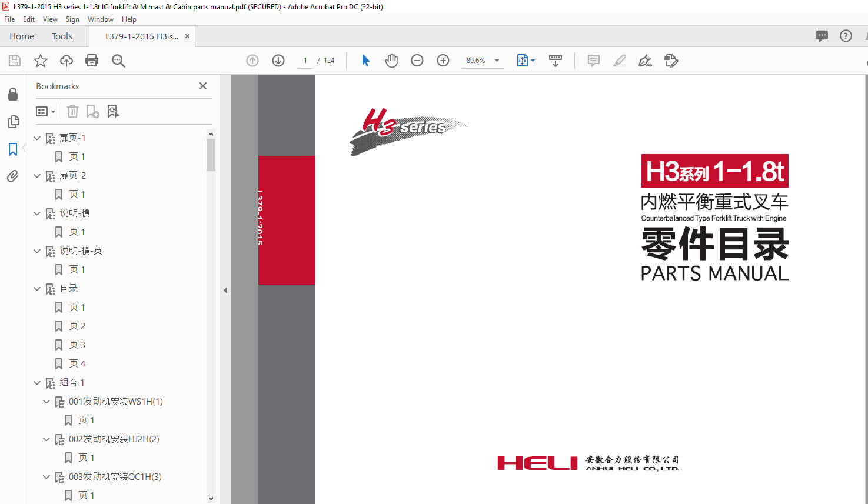
Task: Zoom in with plus button
Action: pyautogui.click(x=443, y=61)
